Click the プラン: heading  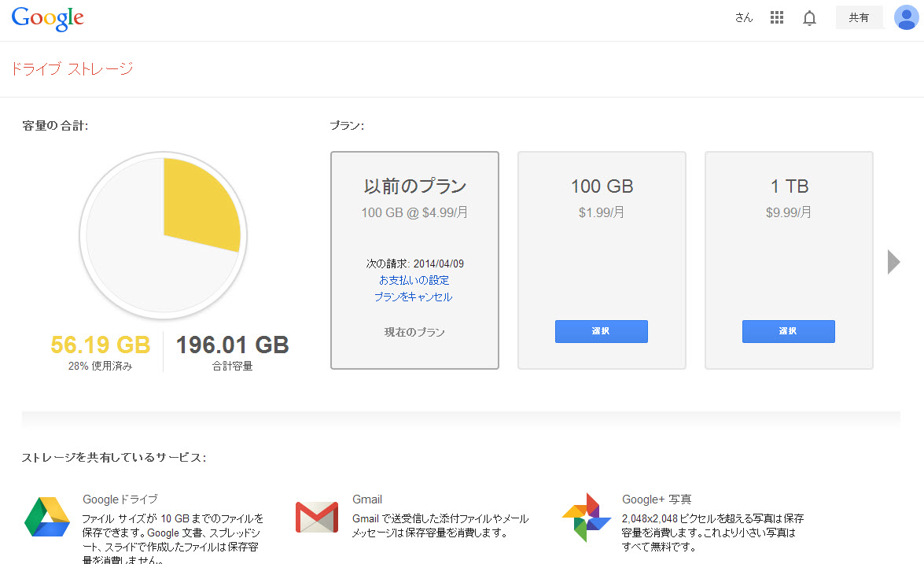(x=347, y=126)
